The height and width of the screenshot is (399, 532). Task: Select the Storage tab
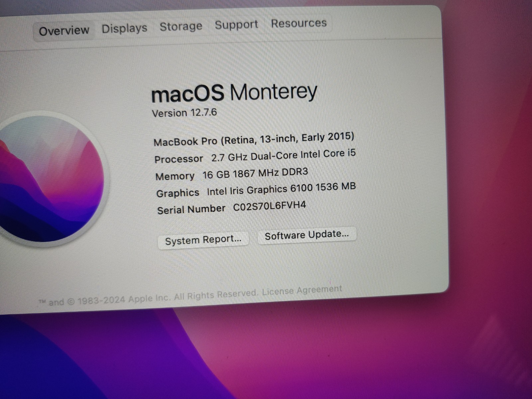point(181,26)
